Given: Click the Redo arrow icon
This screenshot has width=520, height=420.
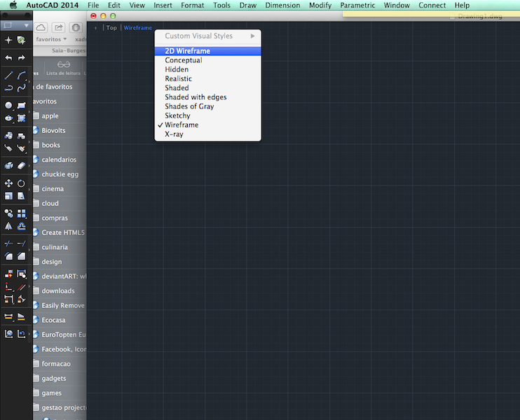Looking at the screenshot, I should pyautogui.click(x=22, y=58).
